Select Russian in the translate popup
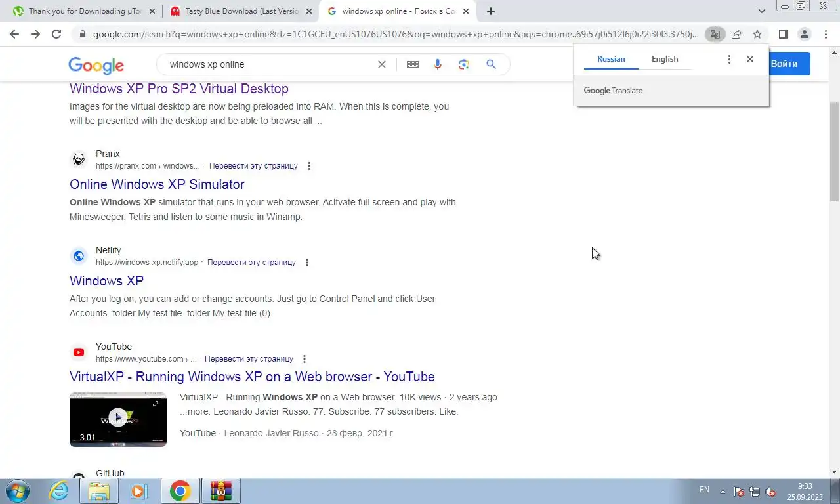 [x=611, y=59]
